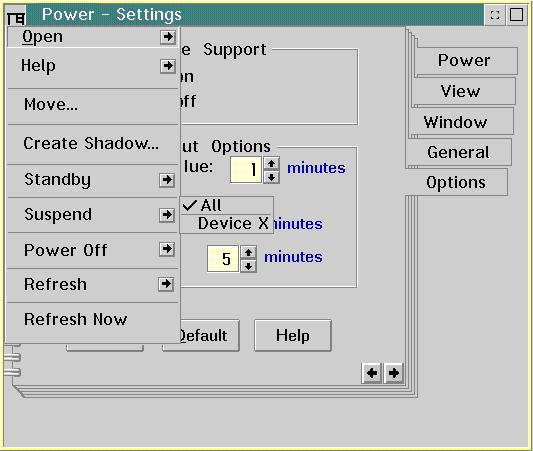Click the system menu icon in title bar
The image size is (533, 451).
(16, 16)
